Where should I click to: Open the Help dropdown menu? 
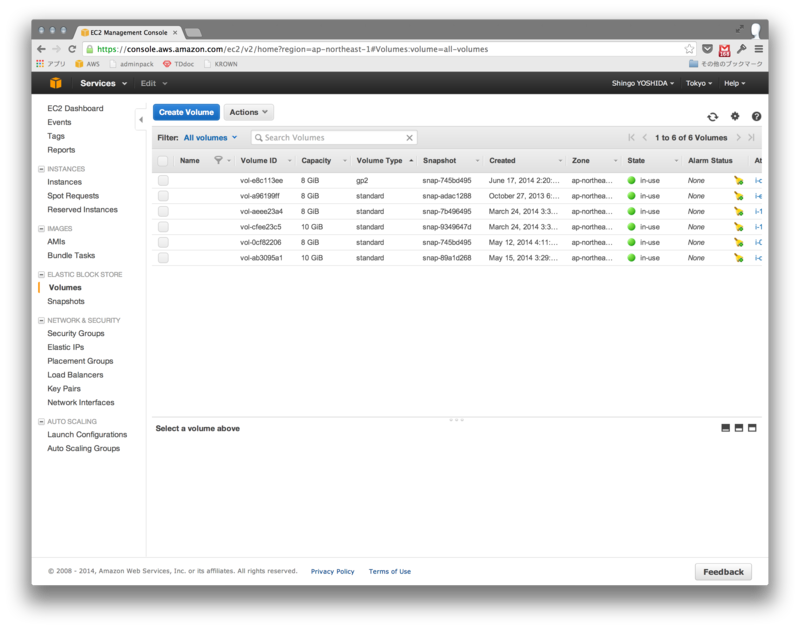735,83
